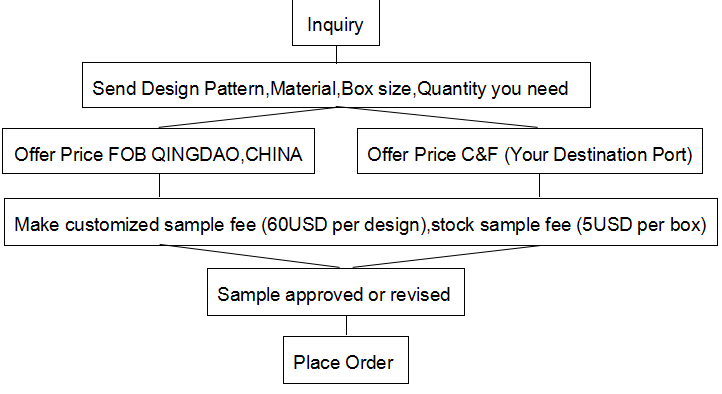
Task: Click the words 'QINGDAO,CHINA'
Action: (227, 155)
